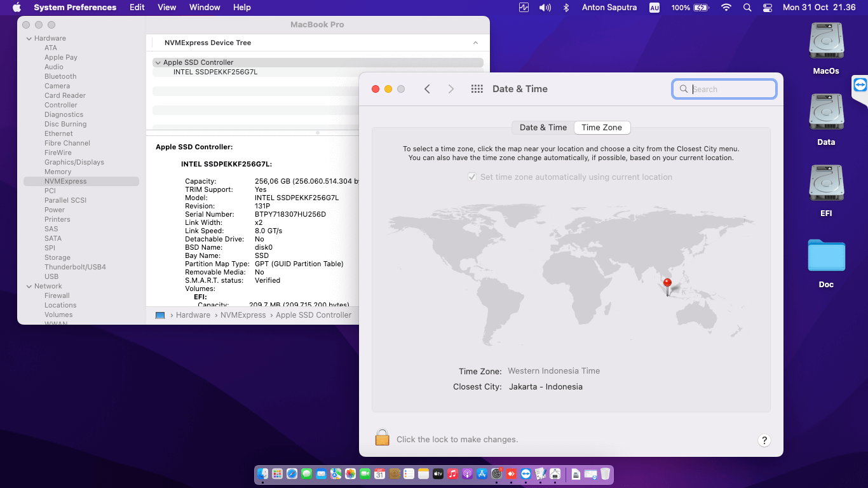The image size is (868, 488).
Task: Open Mail app in the dock
Action: [321, 473]
